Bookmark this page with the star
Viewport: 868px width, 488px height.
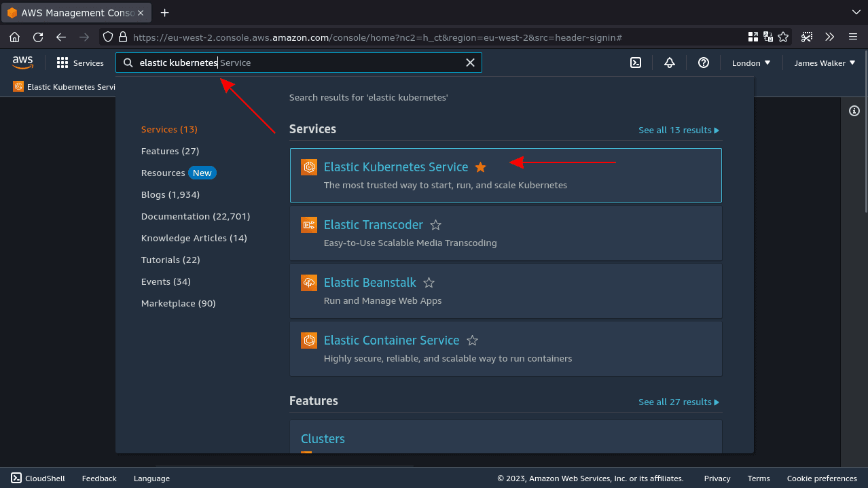pos(783,37)
